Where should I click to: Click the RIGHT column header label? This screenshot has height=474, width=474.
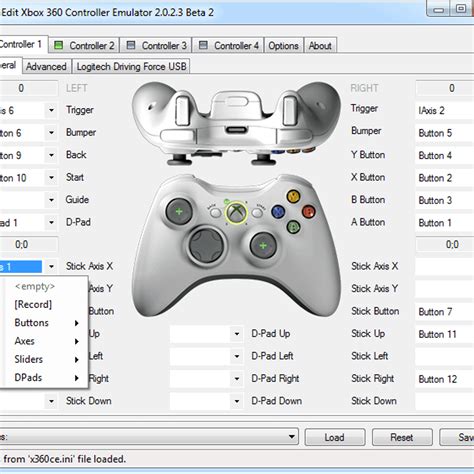tap(364, 88)
